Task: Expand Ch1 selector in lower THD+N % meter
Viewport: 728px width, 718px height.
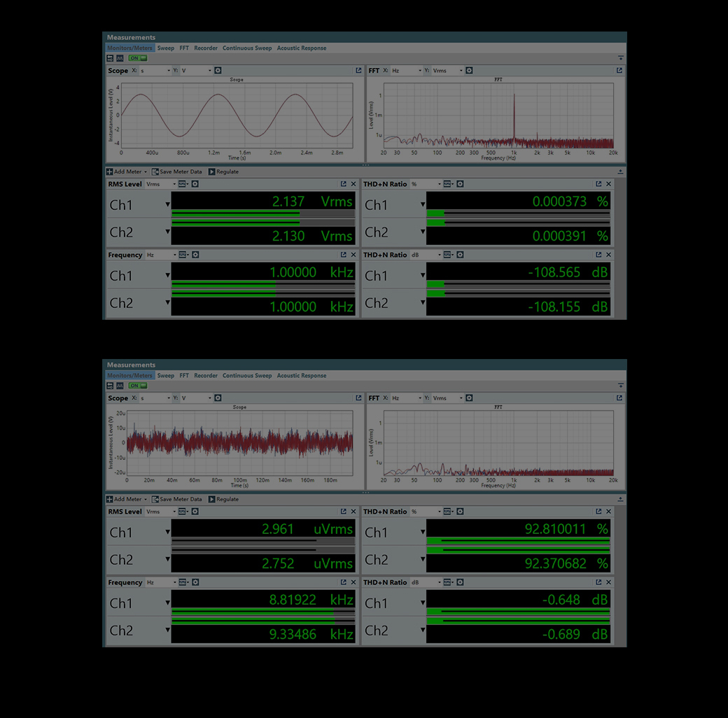Action: [423, 532]
